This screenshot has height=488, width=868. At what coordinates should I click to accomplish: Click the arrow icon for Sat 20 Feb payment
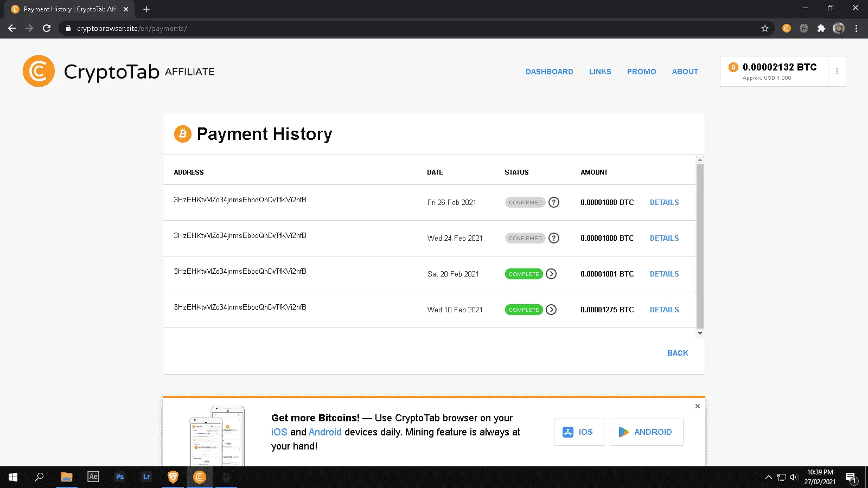[551, 274]
